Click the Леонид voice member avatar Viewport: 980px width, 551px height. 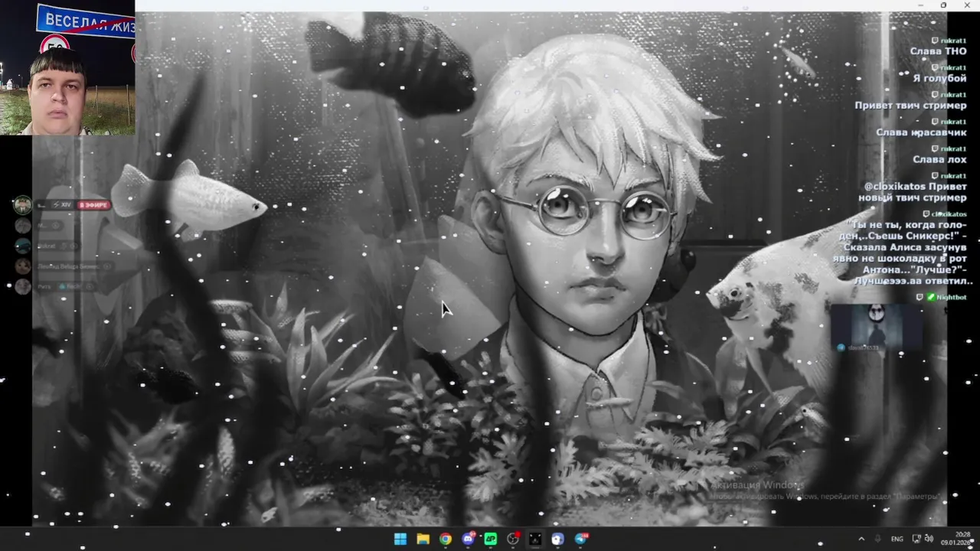[x=23, y=266]
